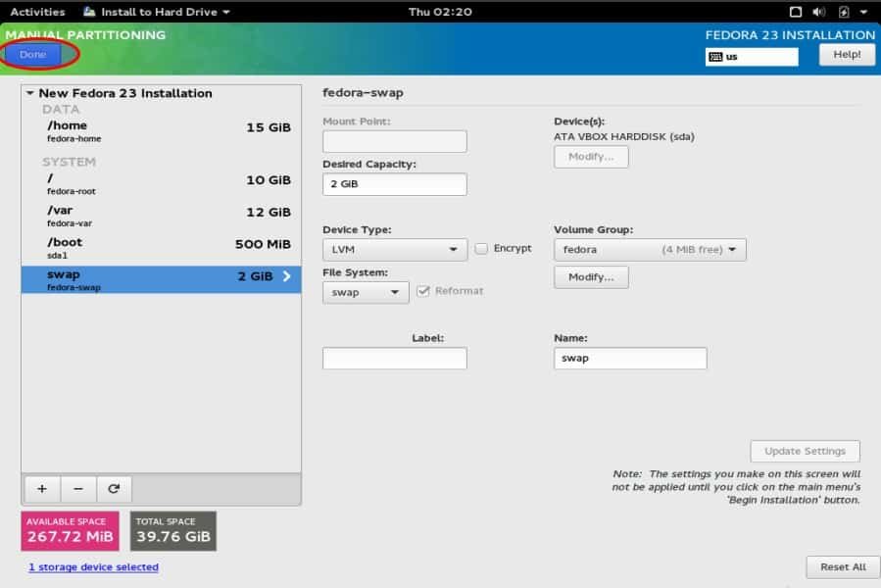Click the AVAILABLE SPACE 267.72 MiB box
881x588 pixels.
(x=71, y=530)
